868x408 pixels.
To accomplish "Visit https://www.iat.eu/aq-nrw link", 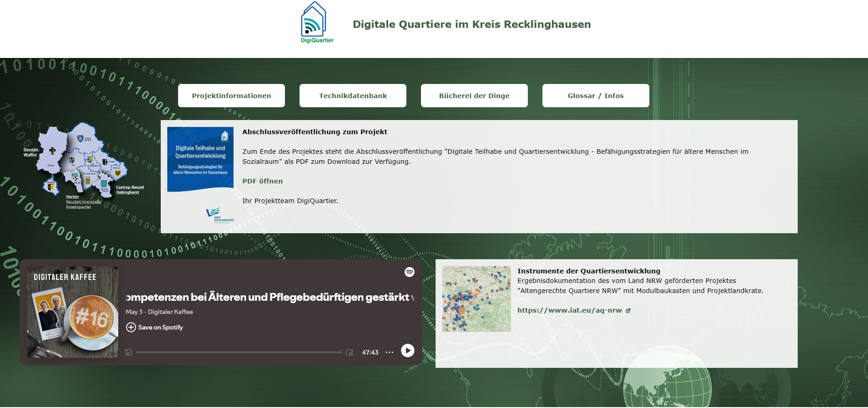I will click(x=569, y=310).
